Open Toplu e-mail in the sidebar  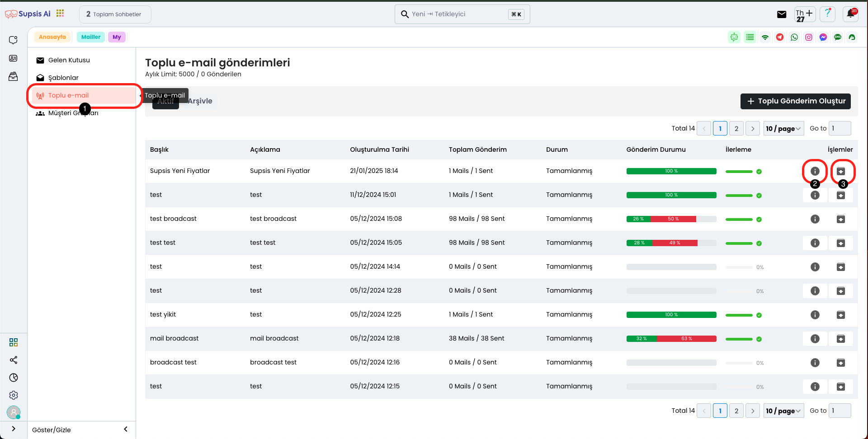[83, 95]
